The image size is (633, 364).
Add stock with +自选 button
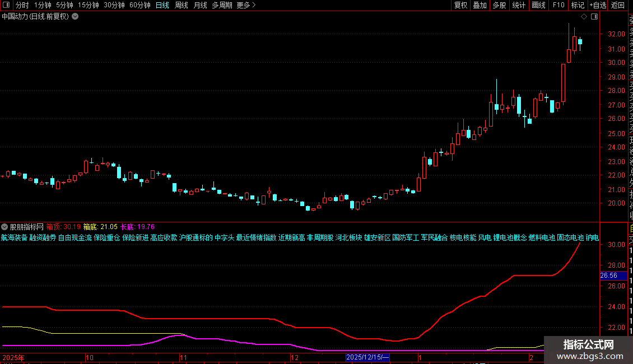point(598,5)
